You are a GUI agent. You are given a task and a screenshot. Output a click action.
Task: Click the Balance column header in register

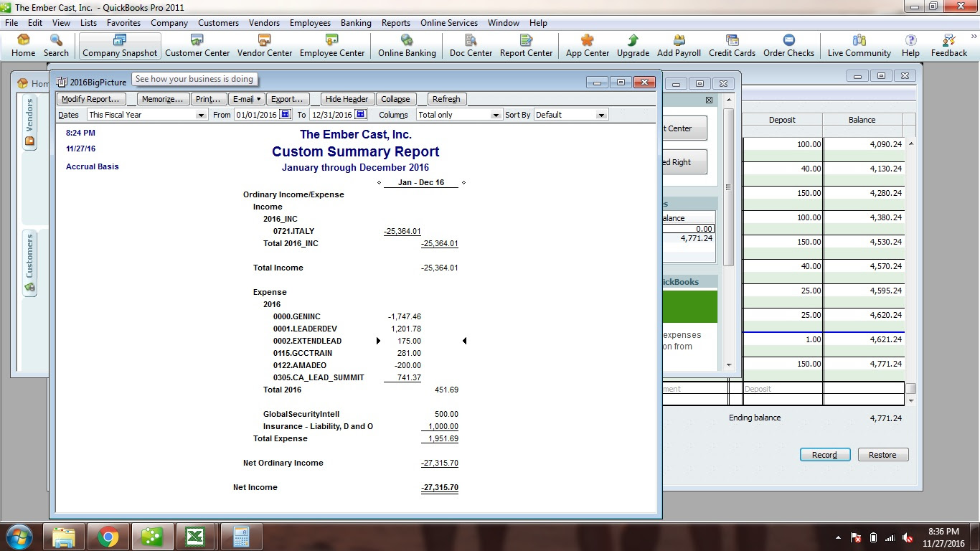tap(862, 120)
